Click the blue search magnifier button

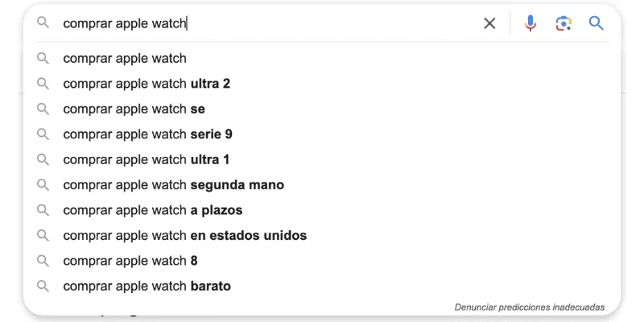click(597, 23)
